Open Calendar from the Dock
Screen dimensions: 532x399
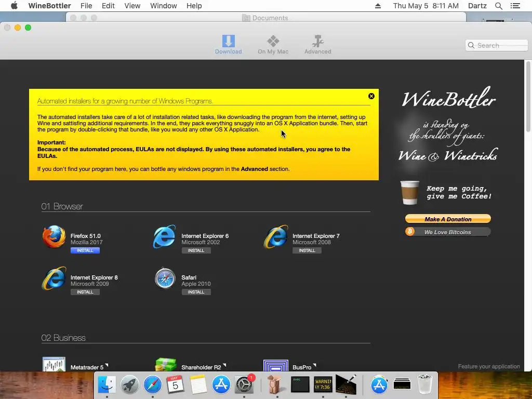coord(176,385)
